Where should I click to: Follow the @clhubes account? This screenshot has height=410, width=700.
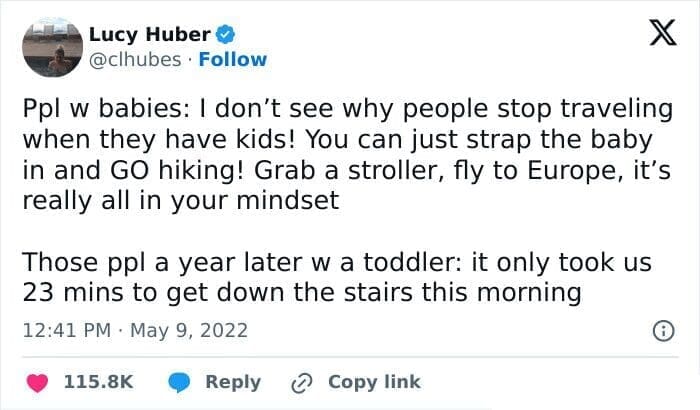(233, 59)
